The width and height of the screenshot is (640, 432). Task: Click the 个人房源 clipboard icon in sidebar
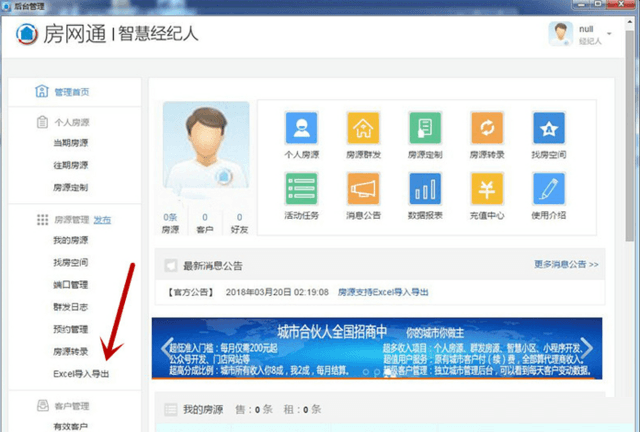(42, 122)
